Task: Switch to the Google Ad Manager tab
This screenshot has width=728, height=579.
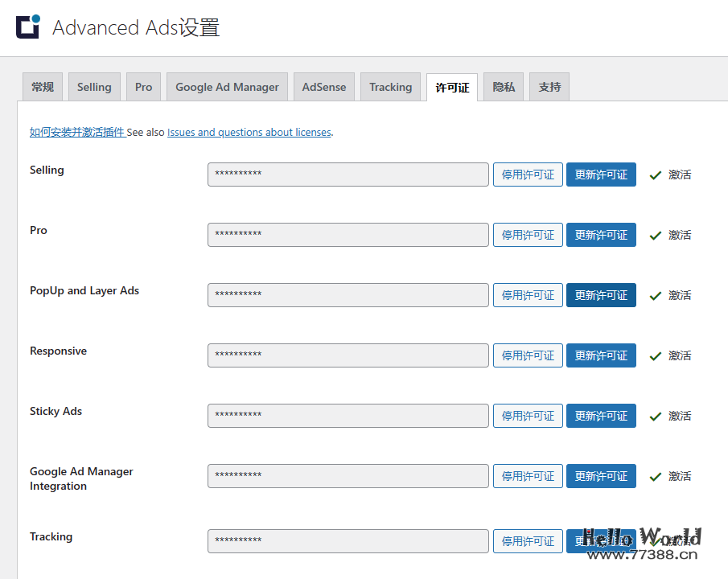Action: [227, 87]
